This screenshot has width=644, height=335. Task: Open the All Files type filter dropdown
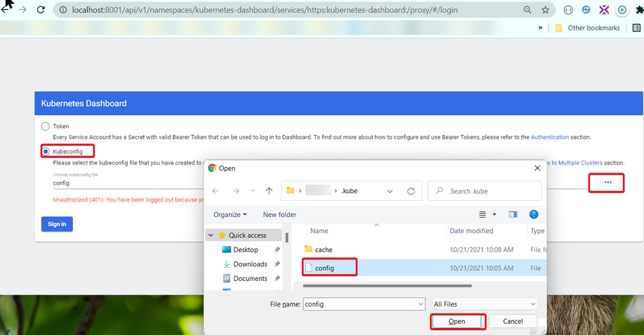484,304
